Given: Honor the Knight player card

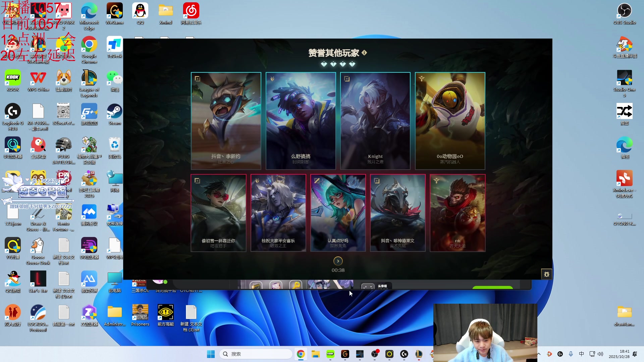Looking at the screenshot, I should click(x=375, y=121).
